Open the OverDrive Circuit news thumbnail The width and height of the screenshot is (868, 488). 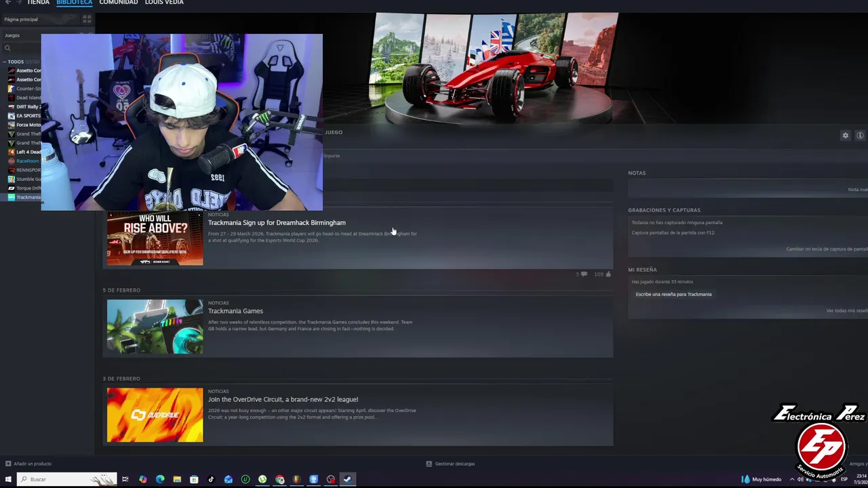[155, 415]
